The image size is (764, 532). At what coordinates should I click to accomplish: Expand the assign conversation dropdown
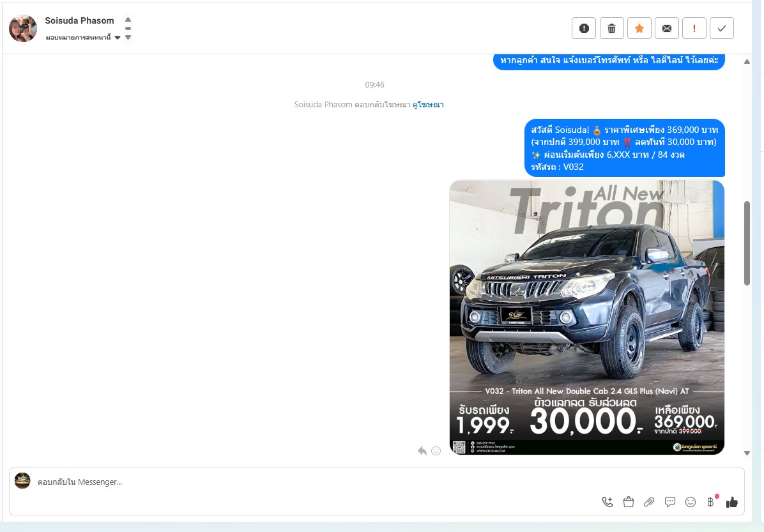[83, 38]
